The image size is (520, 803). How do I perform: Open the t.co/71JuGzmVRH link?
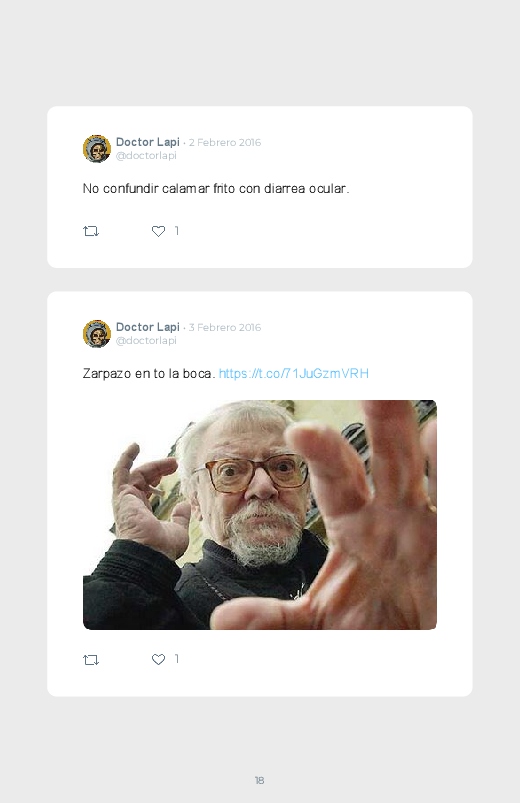294,373
